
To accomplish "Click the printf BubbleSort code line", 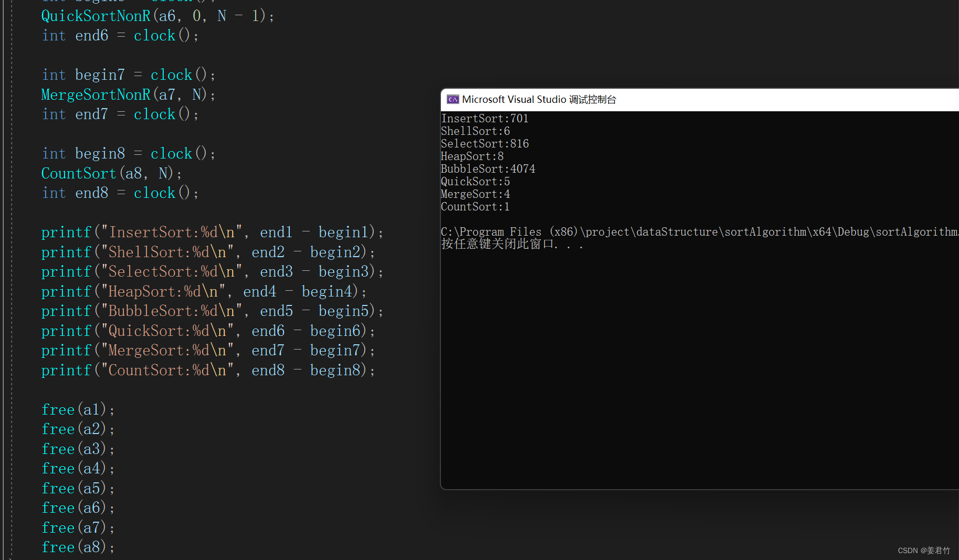I will tap(213, 311).
